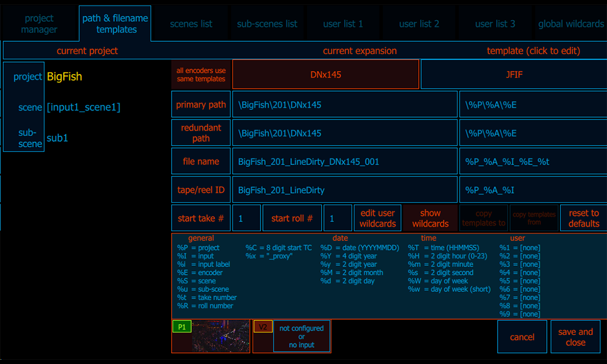Click the sub-scene value sub1

point(57,138)
